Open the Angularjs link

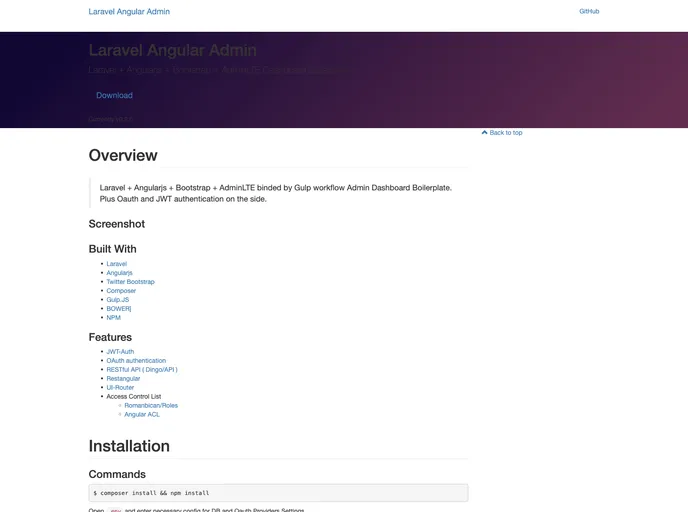click(119, 273)
